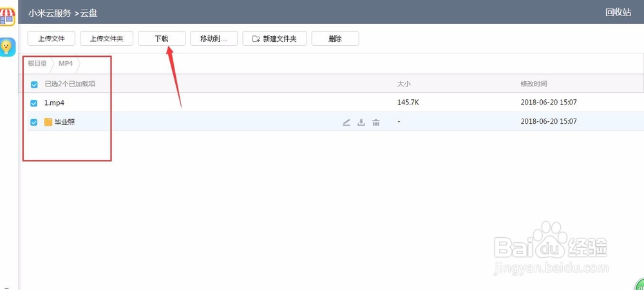Click the 上传文件夹 button

pos(106,39)
